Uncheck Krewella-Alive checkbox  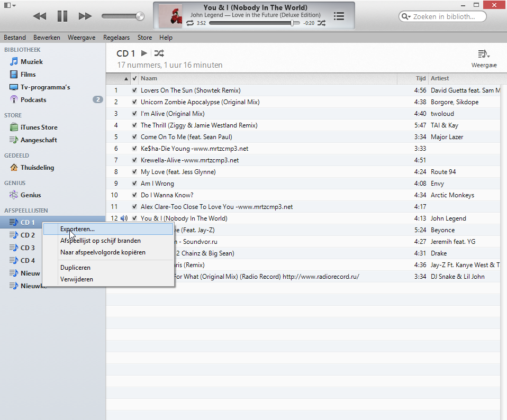[x=134, y=160]
